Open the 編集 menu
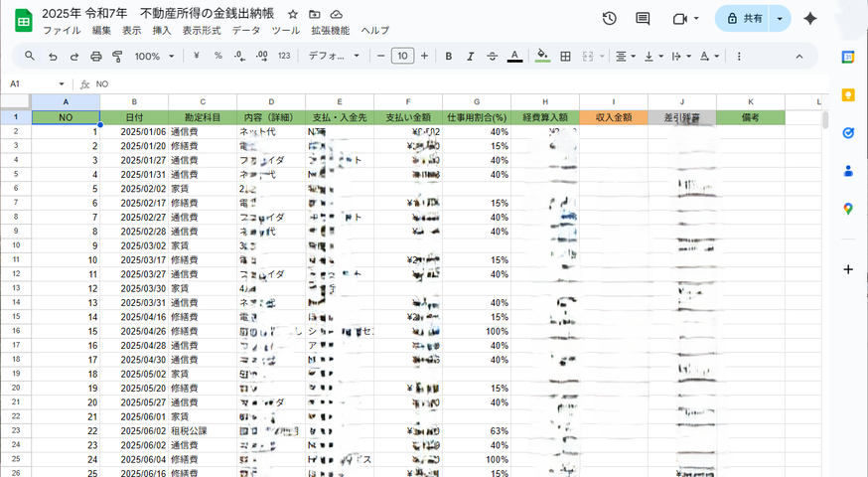This screenshot has height=477, width=868. 101,31
